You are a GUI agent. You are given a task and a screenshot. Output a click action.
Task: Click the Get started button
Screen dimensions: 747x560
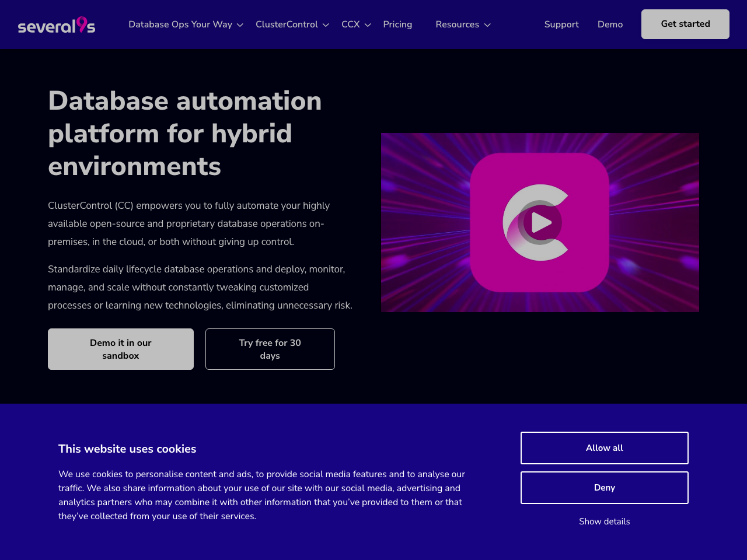(x=685, y=24)
